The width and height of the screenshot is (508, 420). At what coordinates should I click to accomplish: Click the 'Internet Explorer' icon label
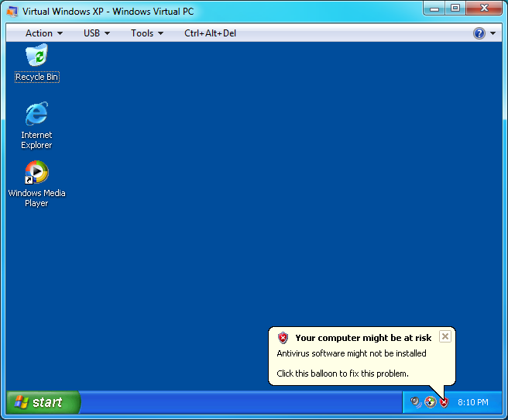click(x=36, y=140)
